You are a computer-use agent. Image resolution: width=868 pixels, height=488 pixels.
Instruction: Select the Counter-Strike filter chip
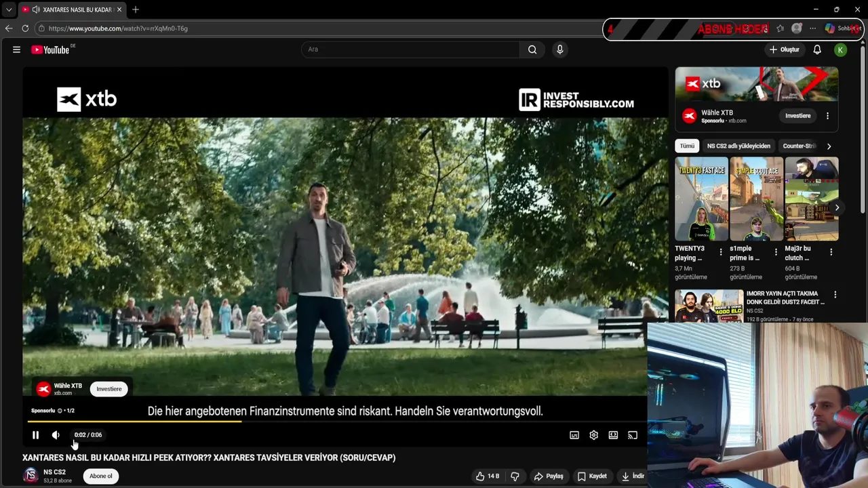click(799, 146)
